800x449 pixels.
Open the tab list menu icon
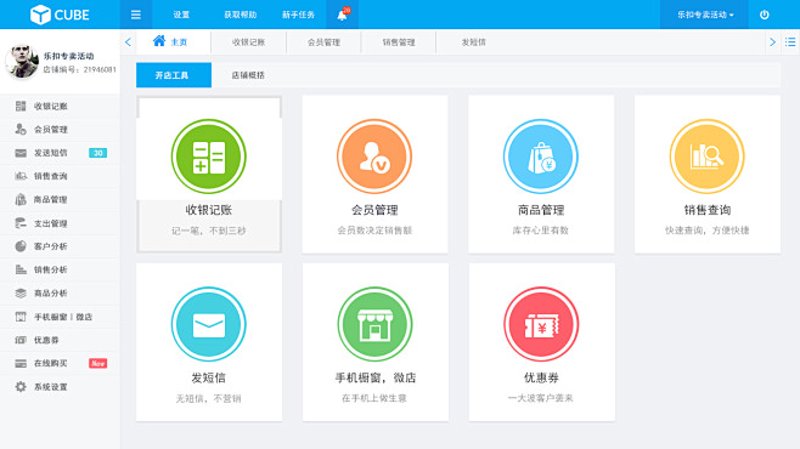[790, 42]
